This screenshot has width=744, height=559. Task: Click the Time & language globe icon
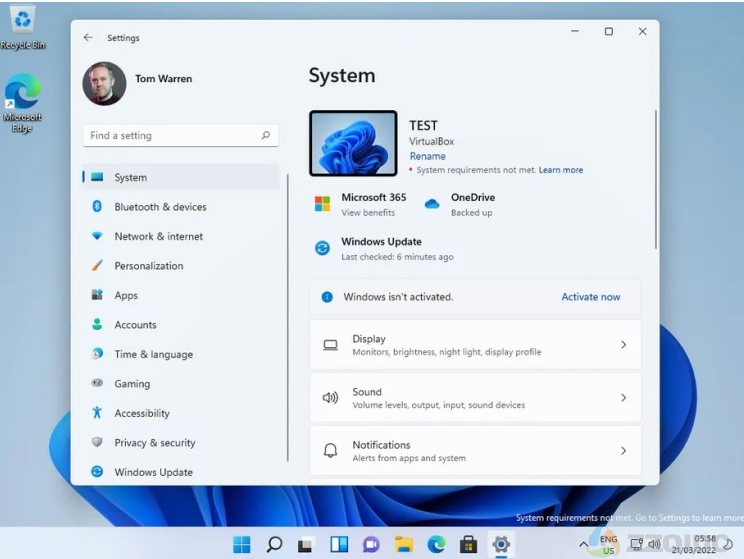pos(97,354)
